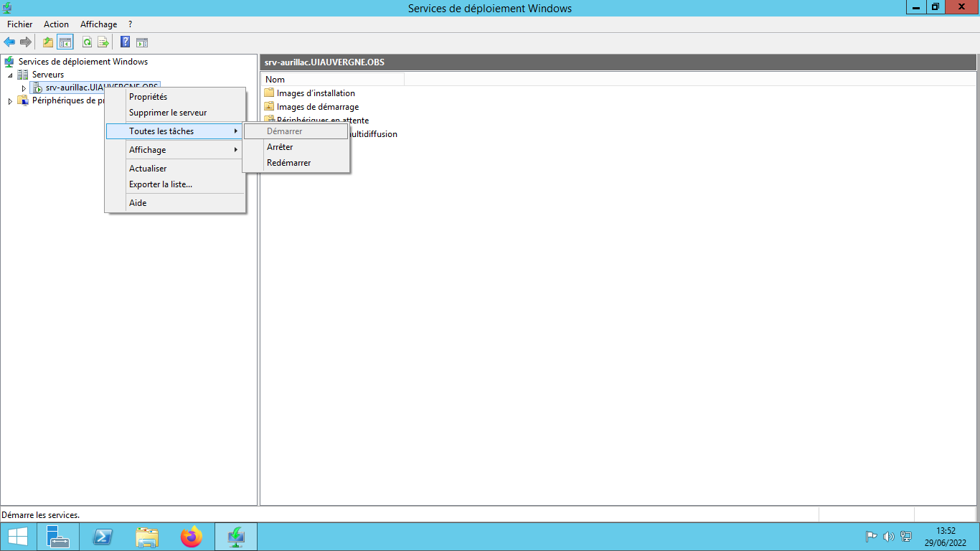Click the srv-aurillac.UIAUVERGNE.OBS pane header
980x551 pixels.
point(618,62)
